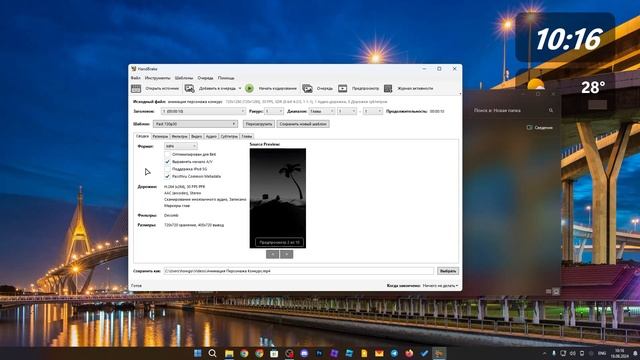Open the Windows Start menu
640x360 pixels.
click(198, 353)
